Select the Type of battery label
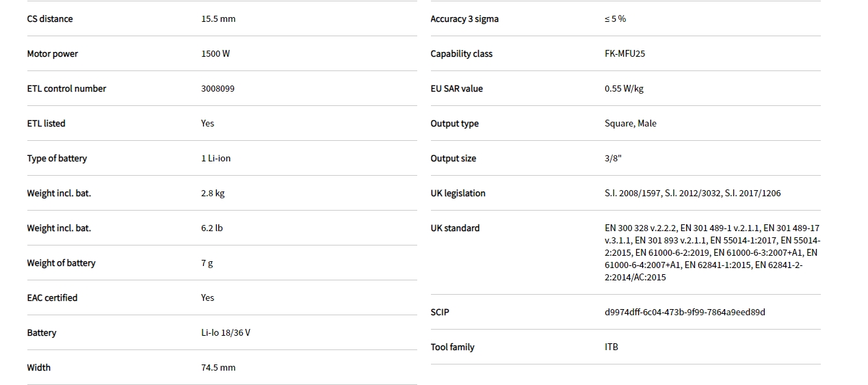Image resolution: width=868 pixels, height=385 pixels. 57,159
